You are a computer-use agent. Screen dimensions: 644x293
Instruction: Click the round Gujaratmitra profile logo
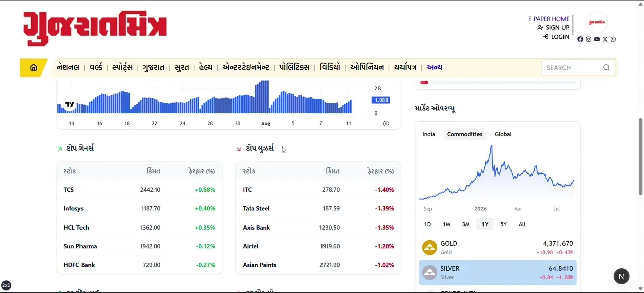(597, 22)
